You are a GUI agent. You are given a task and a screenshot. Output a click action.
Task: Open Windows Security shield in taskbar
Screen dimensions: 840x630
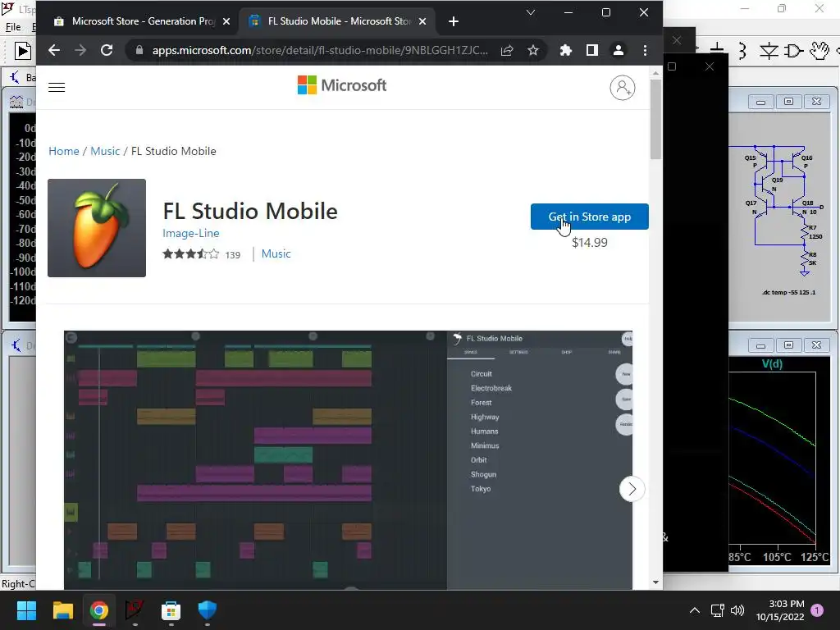208,610
